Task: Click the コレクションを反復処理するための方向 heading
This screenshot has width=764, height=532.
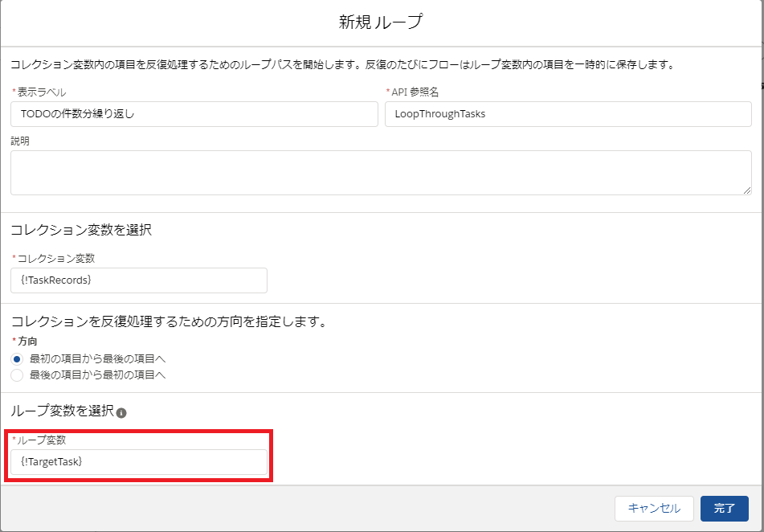Action: [x=169, y=321]
